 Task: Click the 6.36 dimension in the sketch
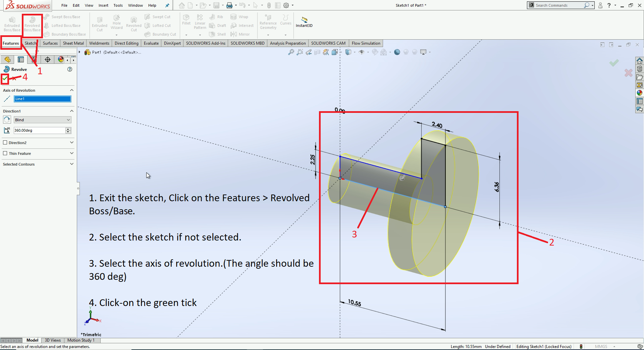coord(497,187)
